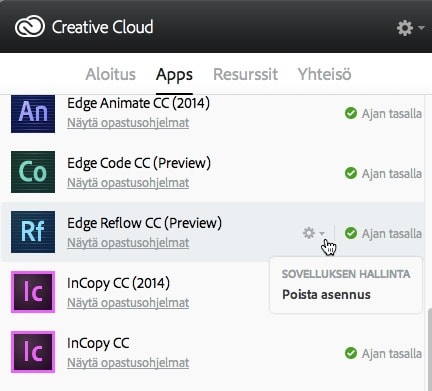
Task: Open tutorials link under InCopy CC
Action: pos(128,363)
